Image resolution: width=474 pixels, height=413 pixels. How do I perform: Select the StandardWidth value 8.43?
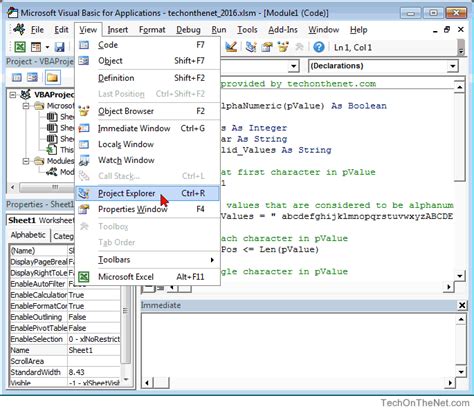click(x=94, y=372)
